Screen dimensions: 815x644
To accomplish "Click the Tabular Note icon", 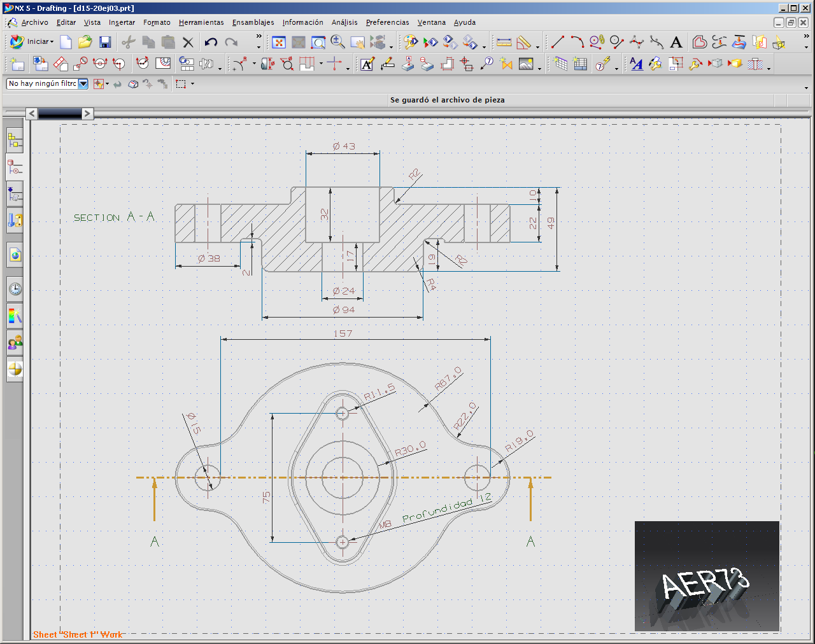I will click(x=560, y=64).
